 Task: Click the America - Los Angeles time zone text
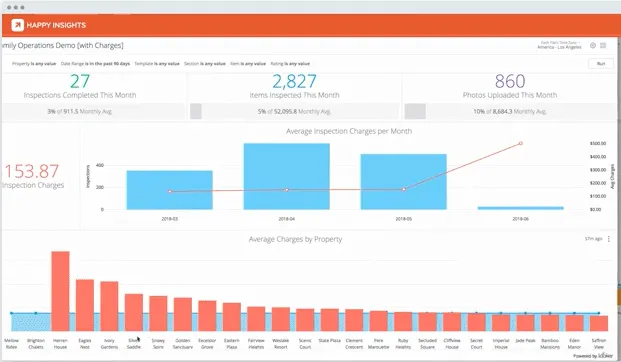[x=559, y=47]
